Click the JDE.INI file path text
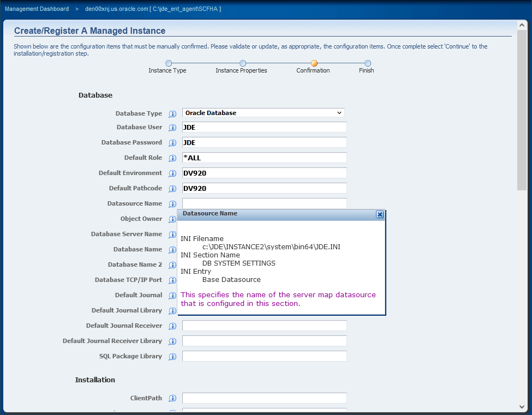This screenshot has width=532, height=415. pos(271,247)
